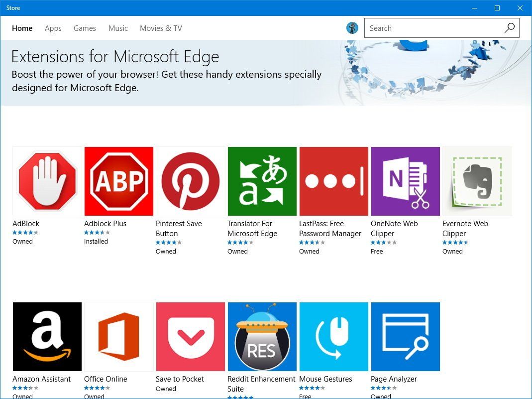Switch to the Apps tab
The width and height of the screenshot is (532, 399).
pos(53,28)
